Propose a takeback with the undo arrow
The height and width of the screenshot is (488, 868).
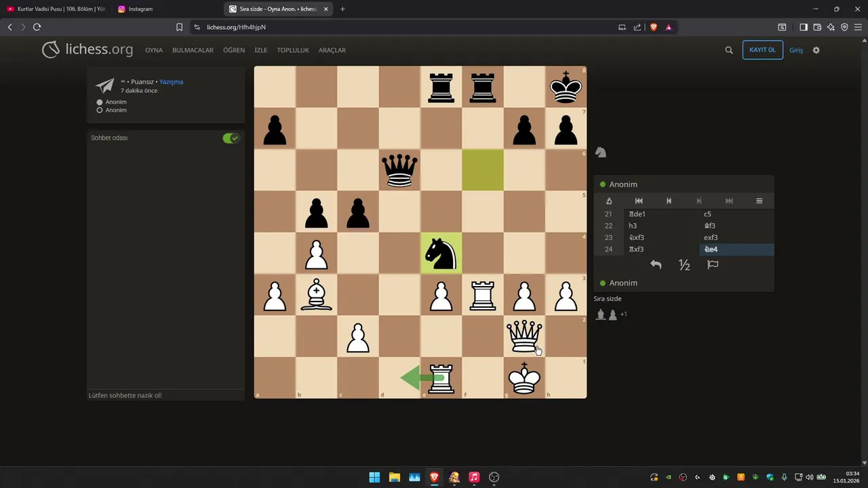click(656, 265)
